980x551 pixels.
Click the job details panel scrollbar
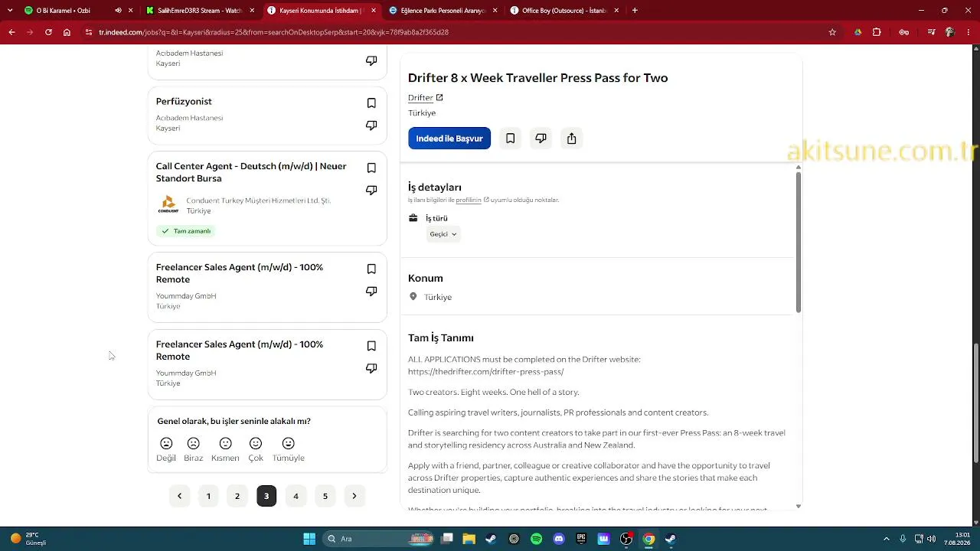(x=798, y=242)
